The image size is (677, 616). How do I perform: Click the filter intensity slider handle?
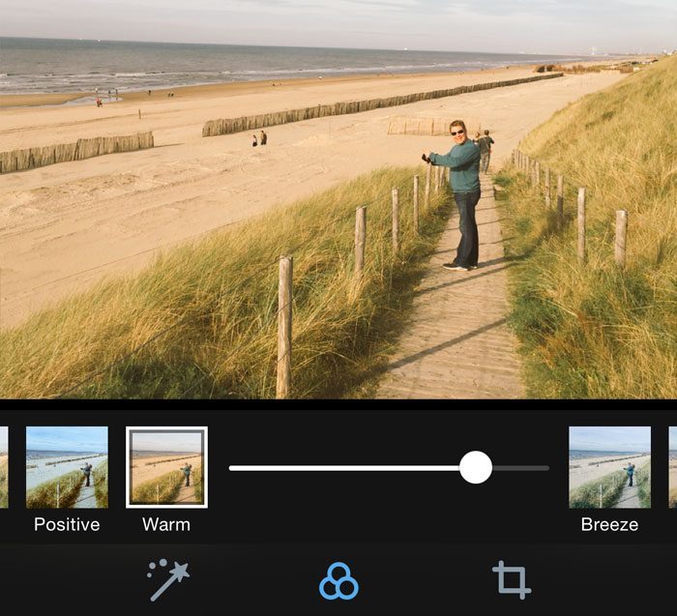[475, 468]
